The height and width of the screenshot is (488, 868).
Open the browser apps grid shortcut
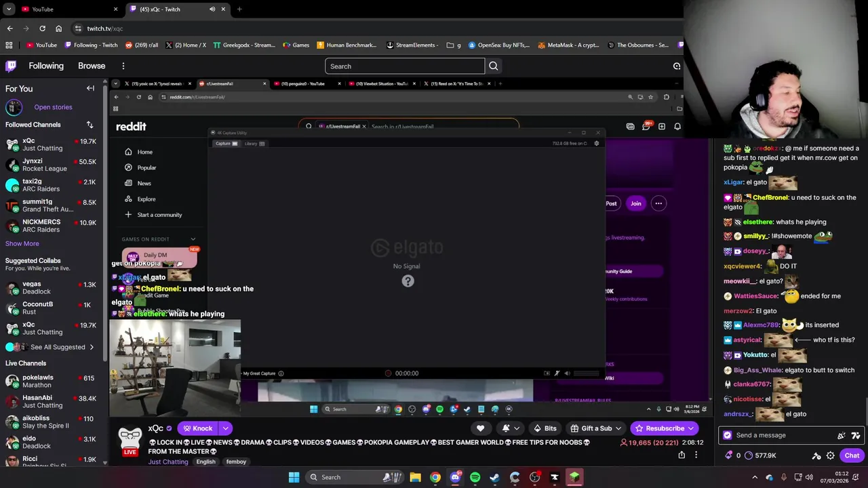click(9, 45)
